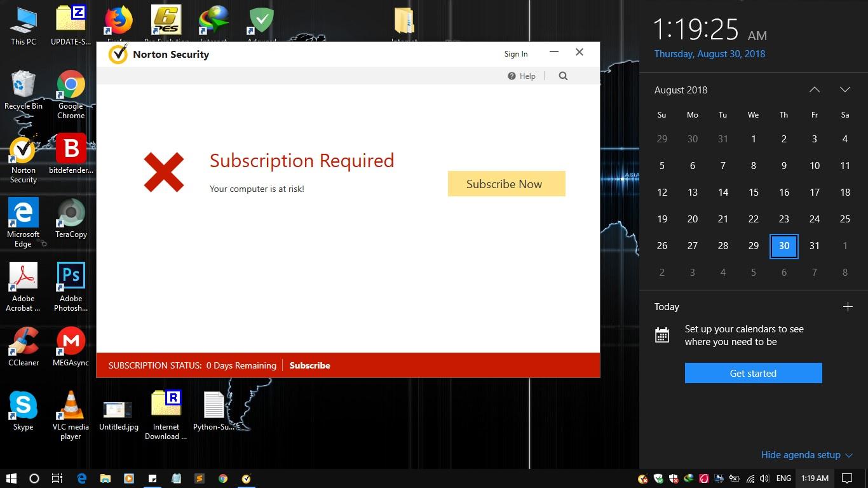Screen dimensions: 868x488
Task: Click Adguard green shield tray icon
Action: point(658,478)
